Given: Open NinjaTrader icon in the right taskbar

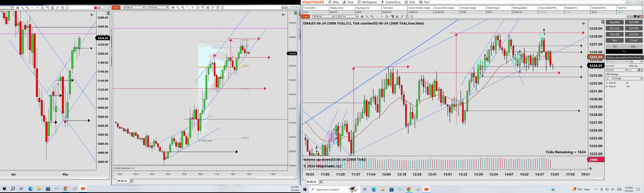Looking at the screenshot, I should (426, 189).
